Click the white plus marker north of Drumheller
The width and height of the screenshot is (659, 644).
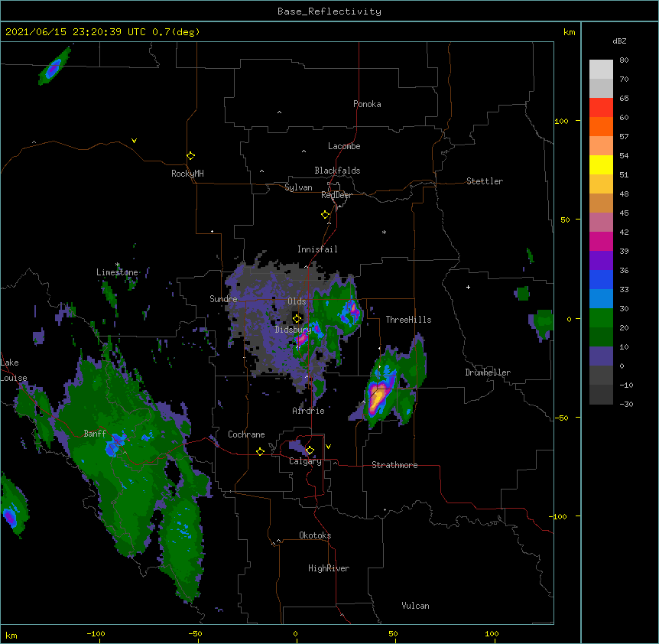[x=468, y=287]
